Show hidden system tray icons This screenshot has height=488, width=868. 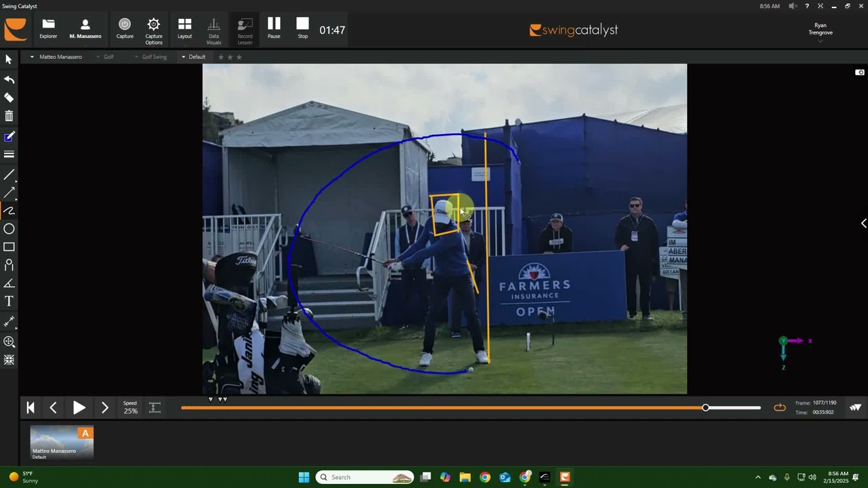[x=758, y=477]
